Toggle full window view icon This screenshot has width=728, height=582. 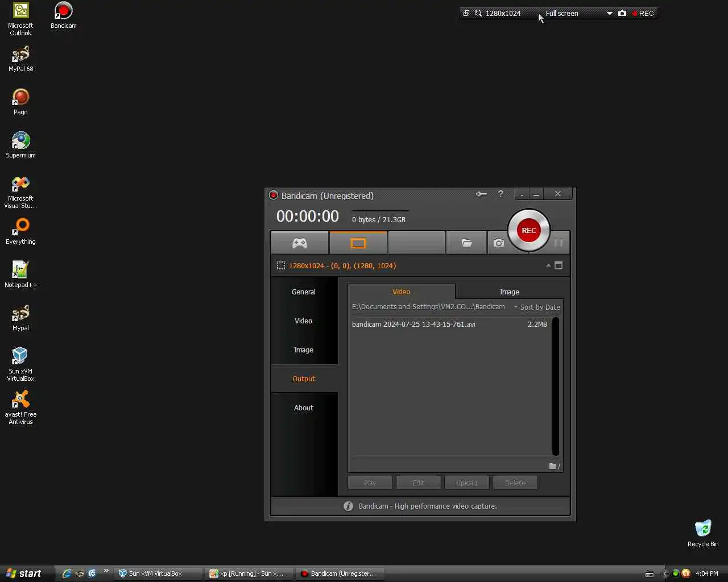(559, 265)
